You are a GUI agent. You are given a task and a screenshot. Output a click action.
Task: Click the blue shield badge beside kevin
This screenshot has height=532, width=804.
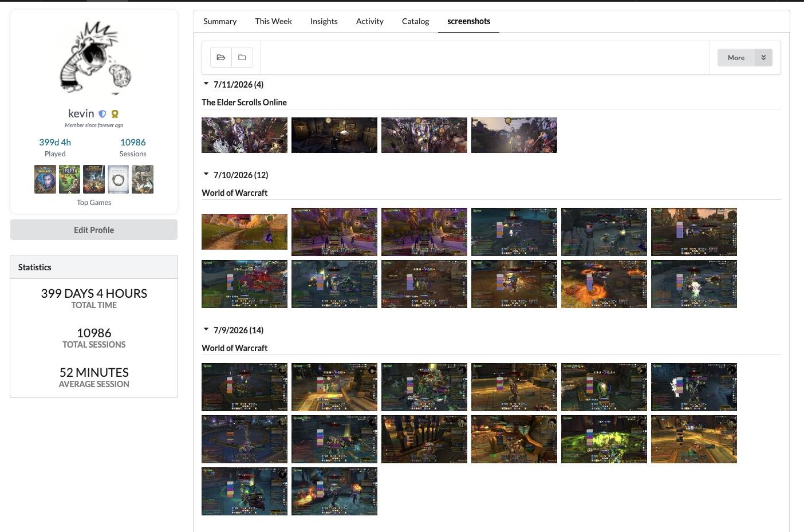(103, 114)
